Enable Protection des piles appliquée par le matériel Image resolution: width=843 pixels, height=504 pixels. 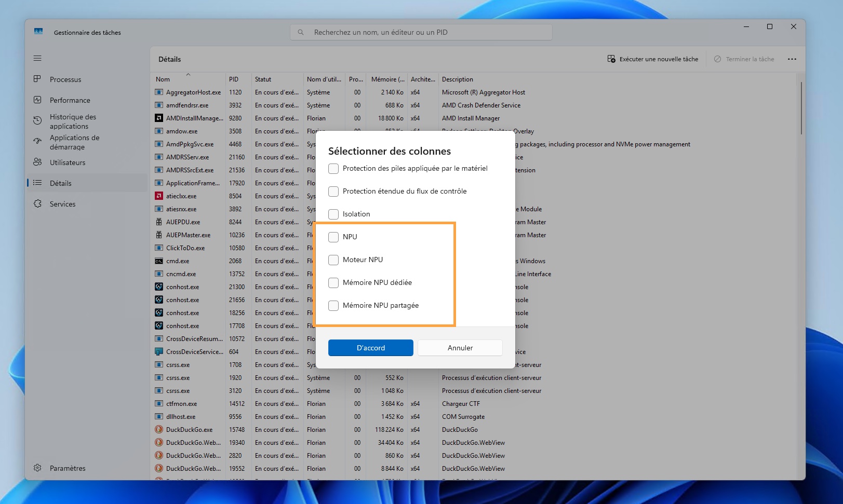click(x=333, y=169)
